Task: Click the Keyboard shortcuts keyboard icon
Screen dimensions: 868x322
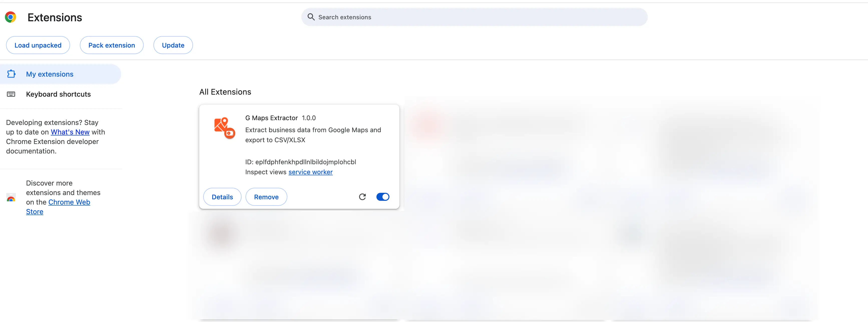Action: click(11, 94)
